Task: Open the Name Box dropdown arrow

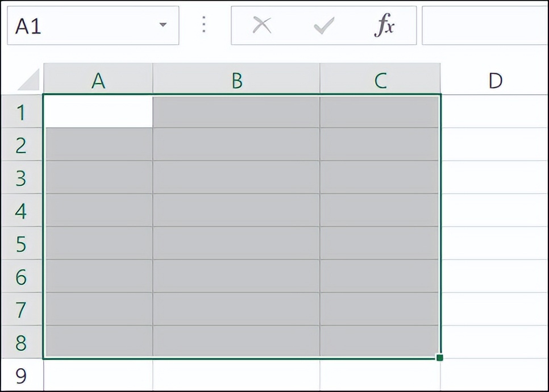Action: (163, 26)
